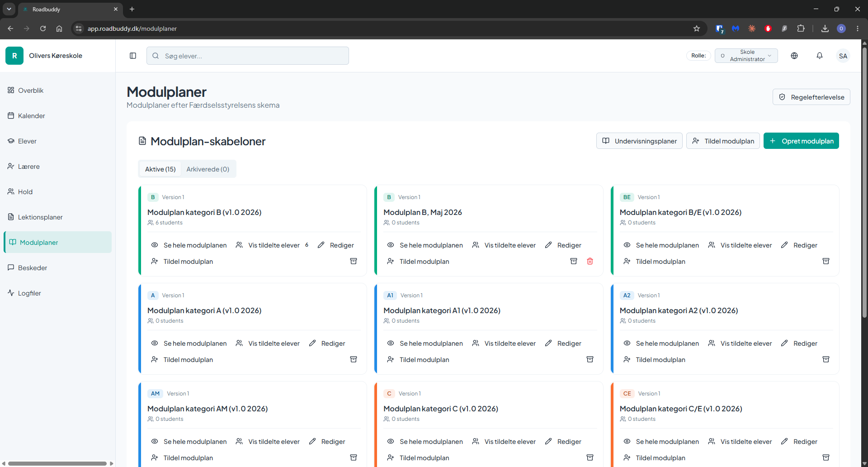The height and width of the screenshot is (467, 868).
Task: Tildel modulplan on kategori B/E card
Action: (655, 261)
